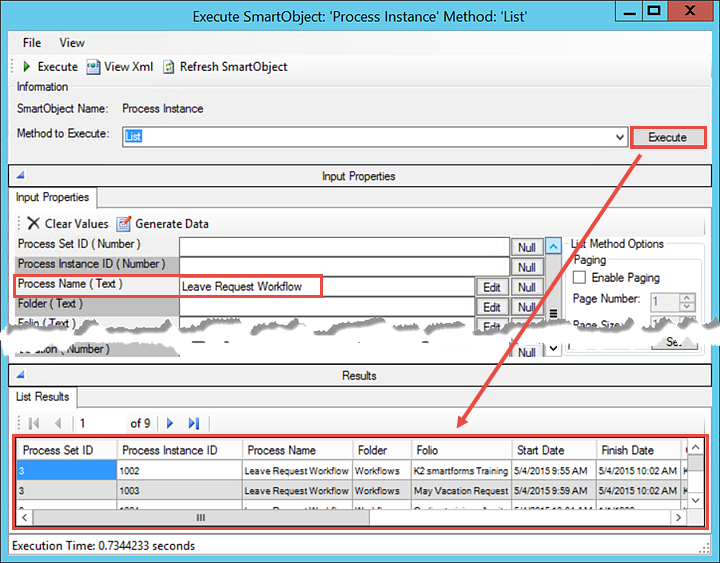Click results horizontal scrollbar thumb
720x563 pixels.
click(x=201, y=518)
